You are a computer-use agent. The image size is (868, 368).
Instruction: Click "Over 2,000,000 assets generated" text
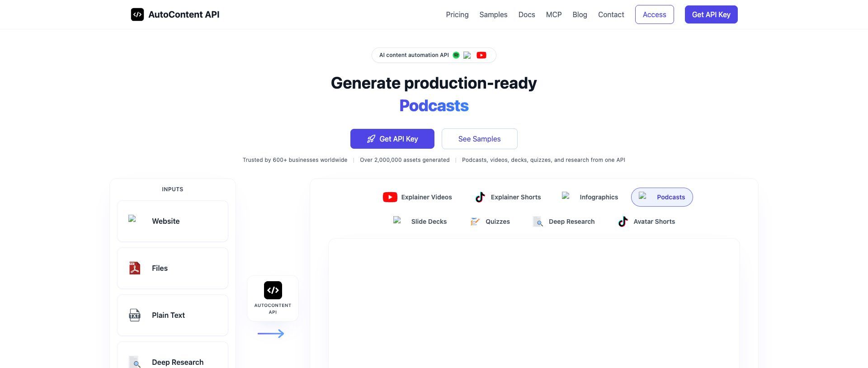pyautogui.click(x=405, y=160)
